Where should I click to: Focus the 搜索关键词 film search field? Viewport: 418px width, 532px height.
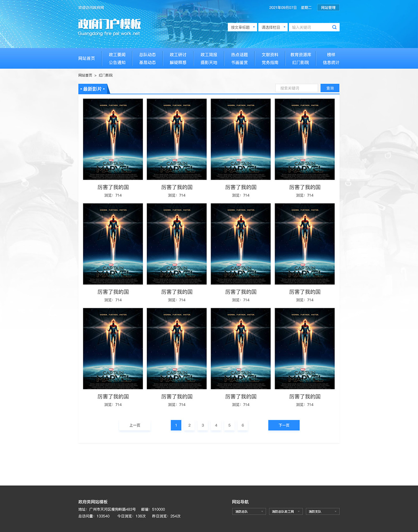[x=296, y=88]
